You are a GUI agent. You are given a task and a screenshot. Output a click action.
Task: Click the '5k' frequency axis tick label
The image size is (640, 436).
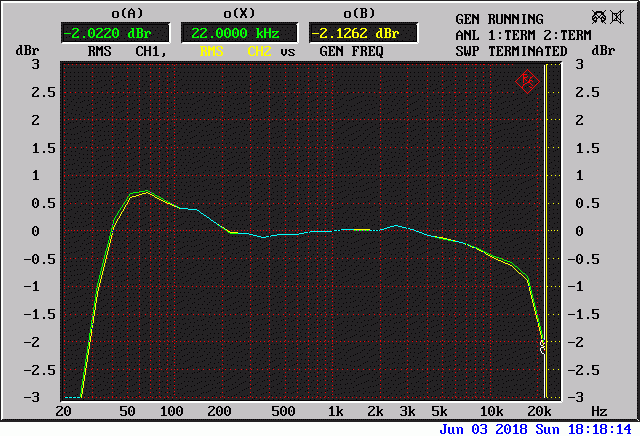[439, 411]
